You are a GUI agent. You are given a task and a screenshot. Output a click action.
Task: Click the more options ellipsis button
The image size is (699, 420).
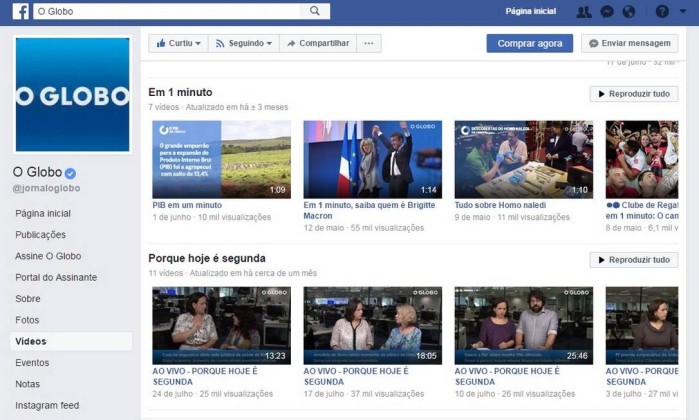pyautogui.click(x=369, y=43)
